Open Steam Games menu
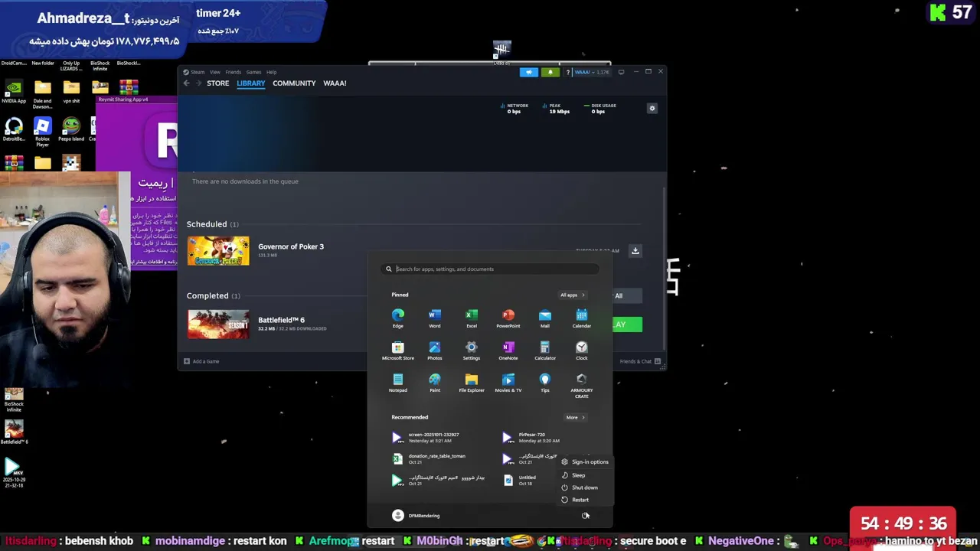 (x=253, y=72)
